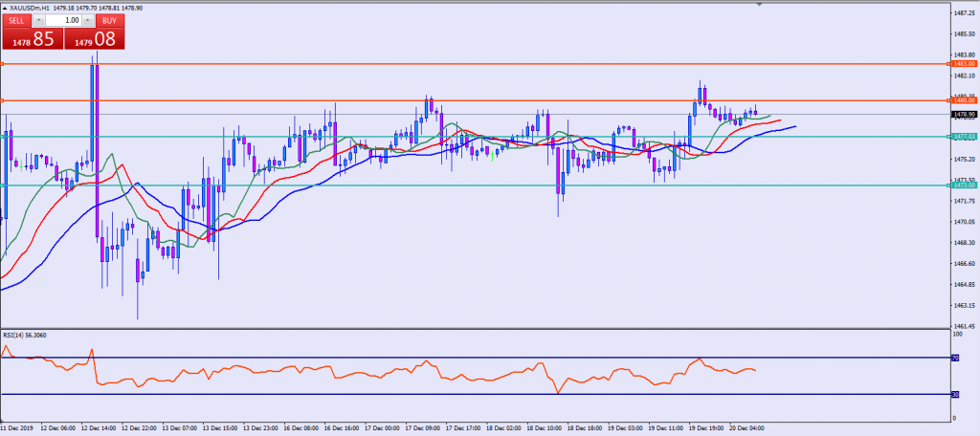Click the SELL button

[16, 21]
